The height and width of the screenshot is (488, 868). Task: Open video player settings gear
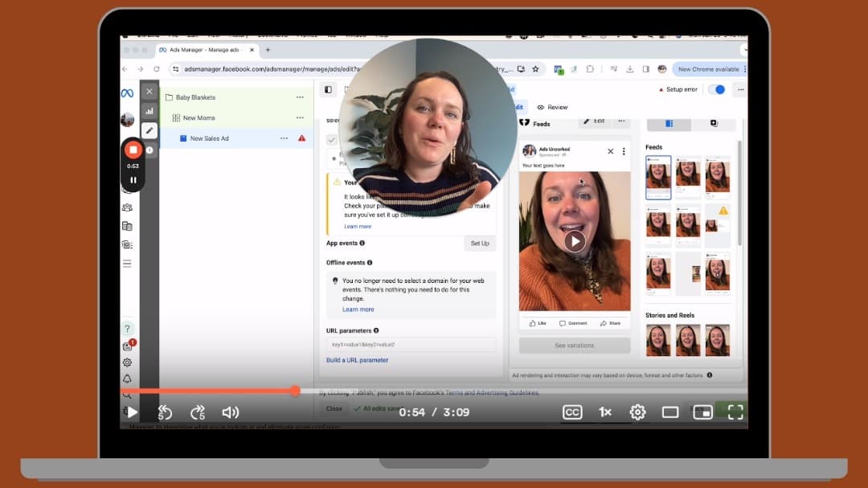637,412
